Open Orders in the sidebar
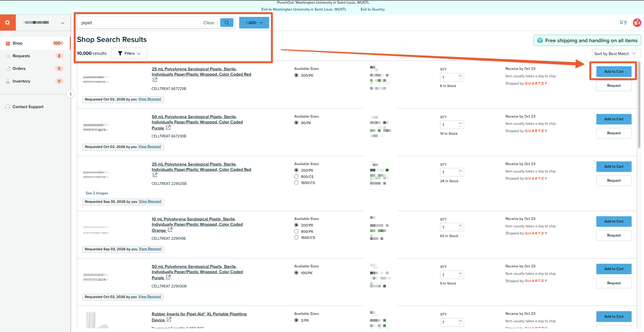644x332 pixels. point(35,69)
